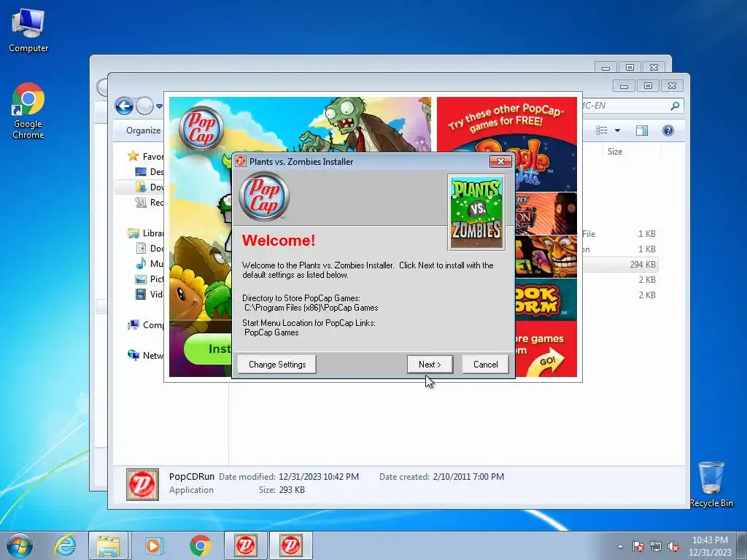Close the Plants vs. Zombies Installer dialog
Image resolution: width=747 pixels, height=560 pixels.
pyautogui.click(x=500, y=161)
